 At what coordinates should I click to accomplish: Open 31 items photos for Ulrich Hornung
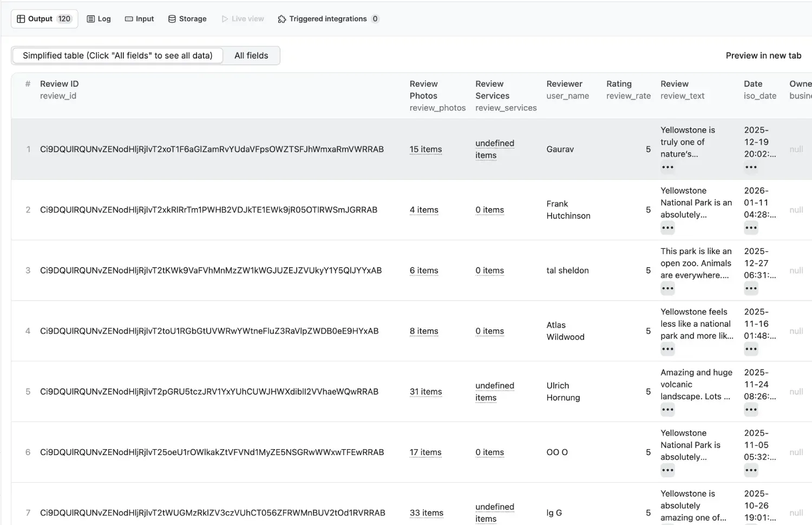coord(425,392)
